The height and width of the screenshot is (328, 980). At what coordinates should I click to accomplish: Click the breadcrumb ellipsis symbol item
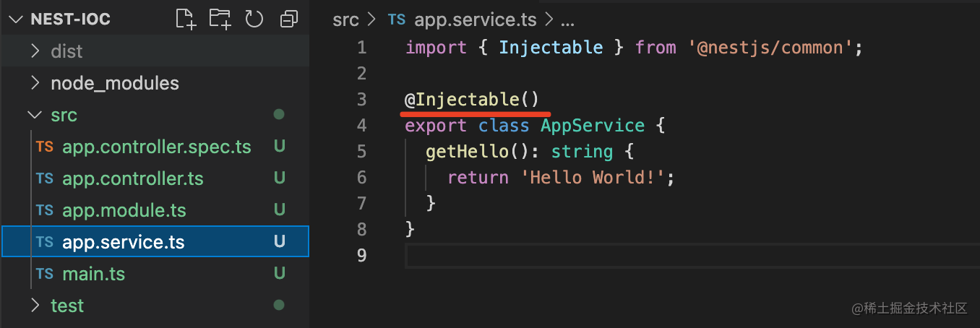coord(567,20)
